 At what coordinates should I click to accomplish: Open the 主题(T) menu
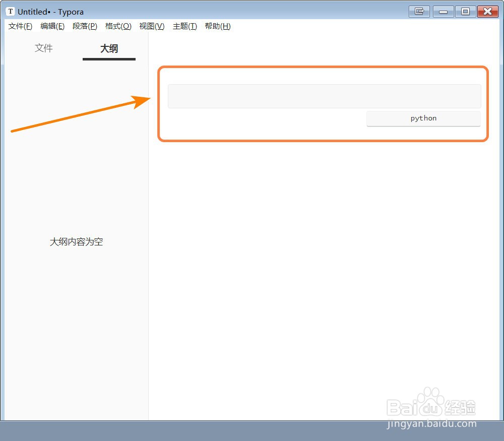(x=185, y=26)
